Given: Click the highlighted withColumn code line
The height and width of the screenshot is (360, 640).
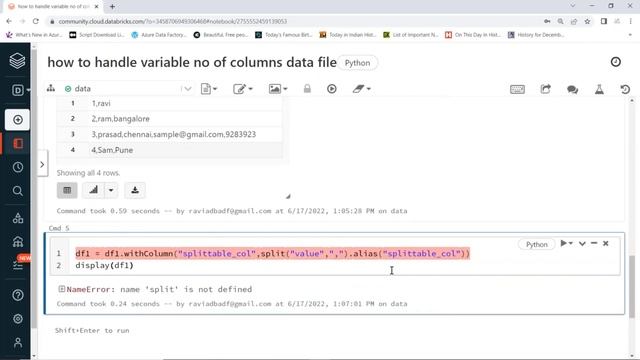Looking at the screenshot, I should 273,253.
